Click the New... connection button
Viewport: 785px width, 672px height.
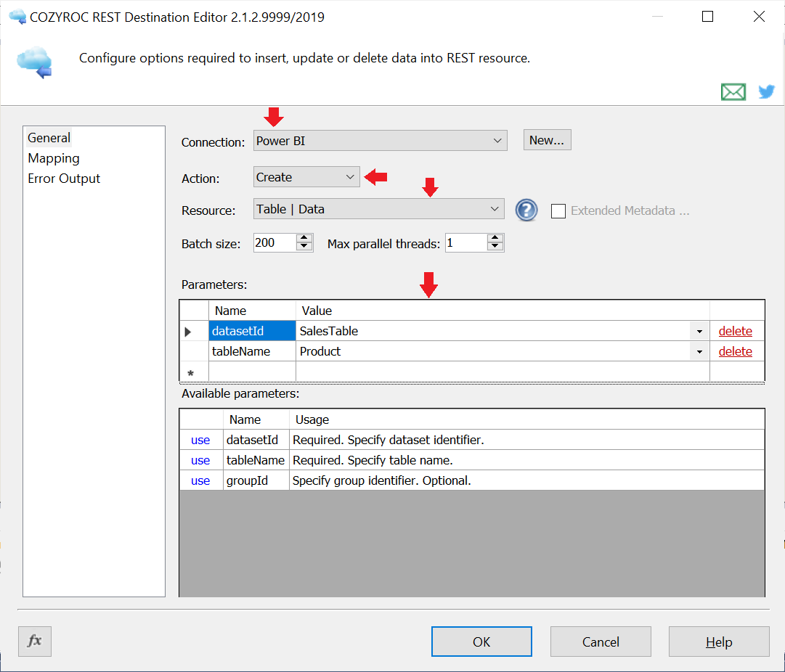(547, 140)
